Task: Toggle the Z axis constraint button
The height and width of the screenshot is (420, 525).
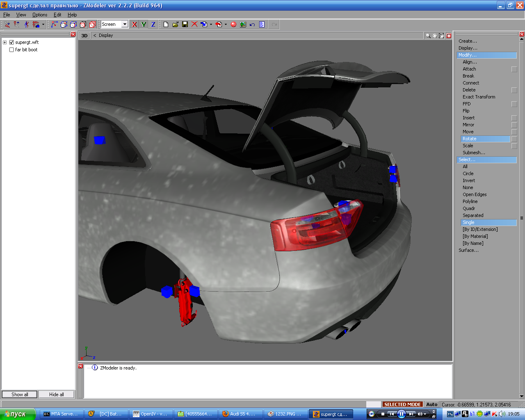Action: [153, 25]
